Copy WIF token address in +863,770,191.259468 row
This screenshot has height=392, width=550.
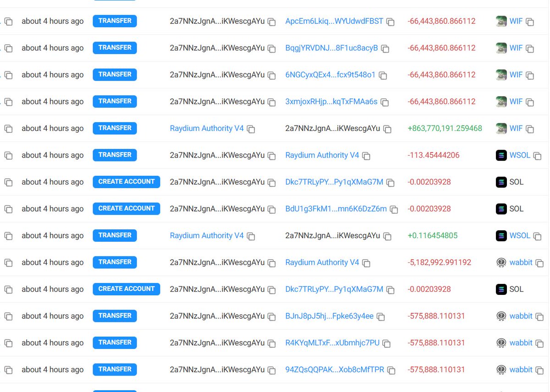(x=530, y=129)
